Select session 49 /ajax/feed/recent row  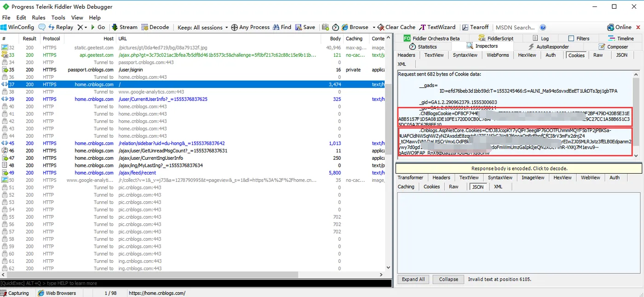[193, 173]
